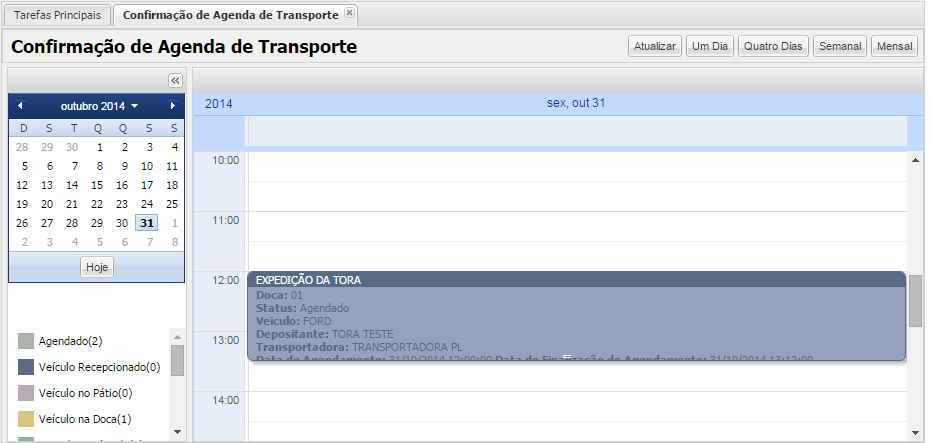Image resolution: width=933 pixels, height=443 pixels.
Task: Show the Mensal calendar view
Action: [x=894, y=47]
